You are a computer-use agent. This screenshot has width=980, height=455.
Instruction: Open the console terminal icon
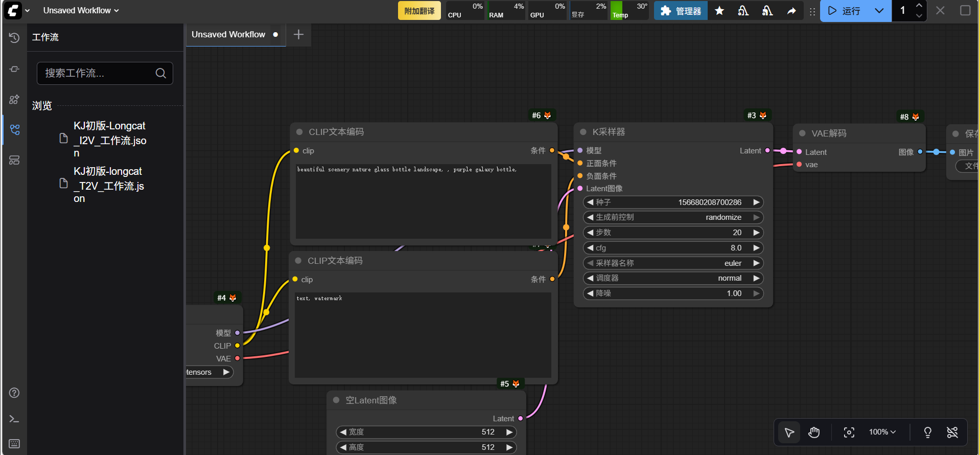tap(14, 419)
